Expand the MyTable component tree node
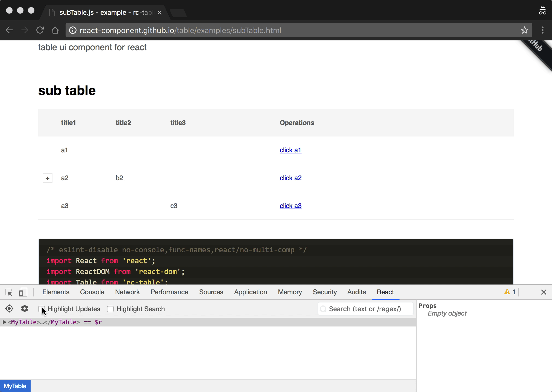 [4, 322]
